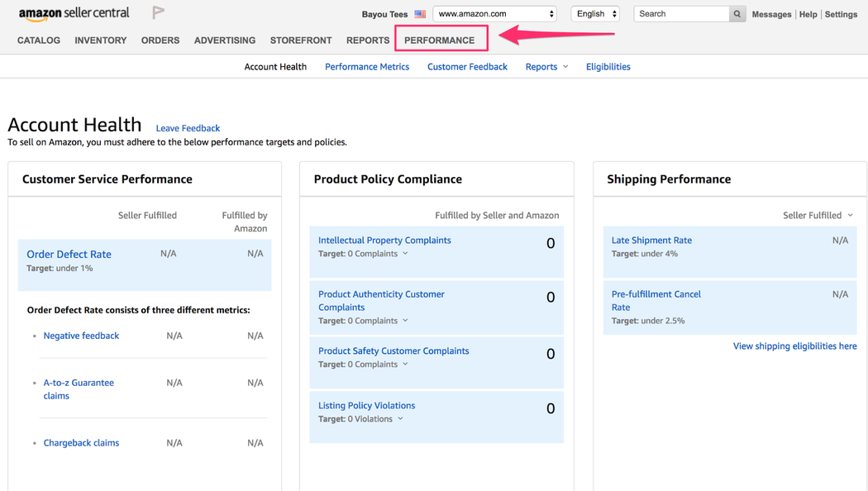Open Messages in the top bar
The height and width of the screenshot is (491, 868).
[770, 13]
